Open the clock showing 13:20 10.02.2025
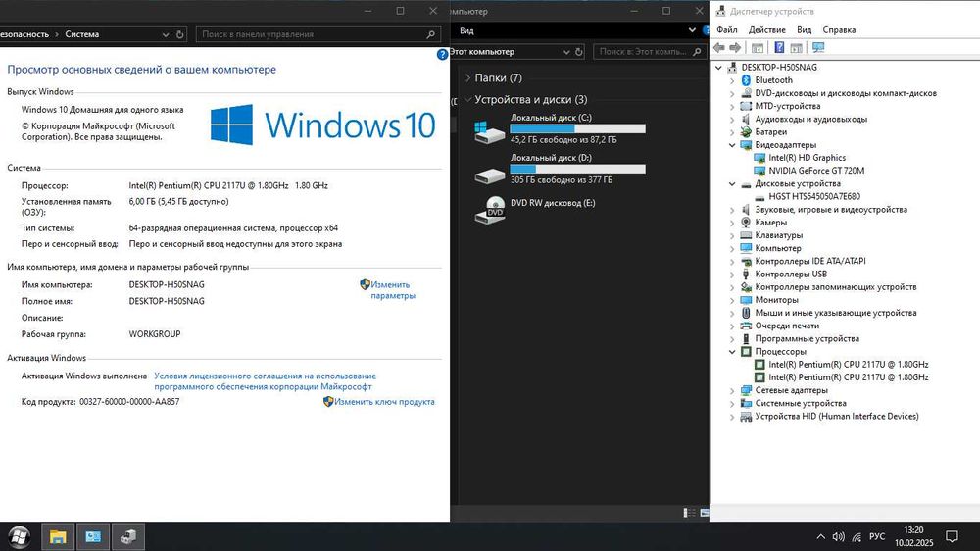Screen dimensions: 980x551 (x=913, y=536)
